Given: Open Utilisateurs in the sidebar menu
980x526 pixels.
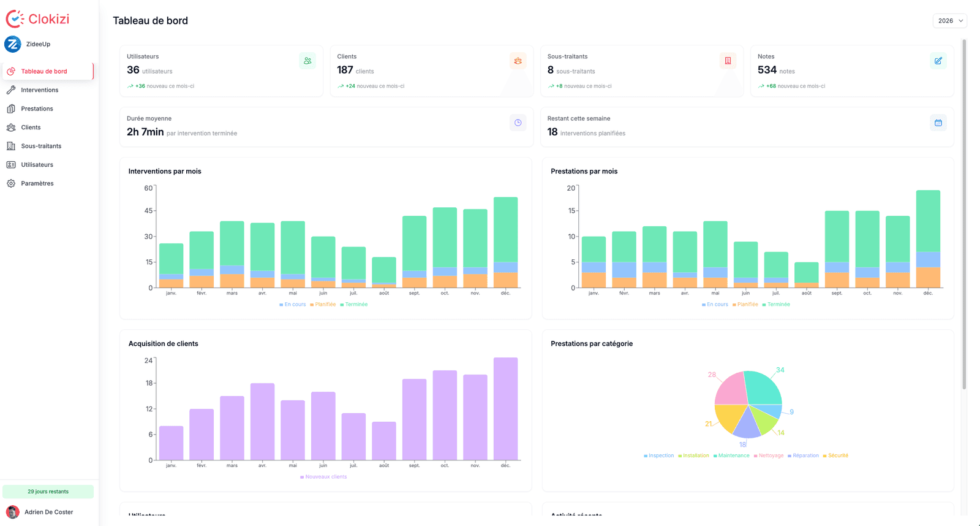Looking at the screenshot, I should tap(48, 165).
